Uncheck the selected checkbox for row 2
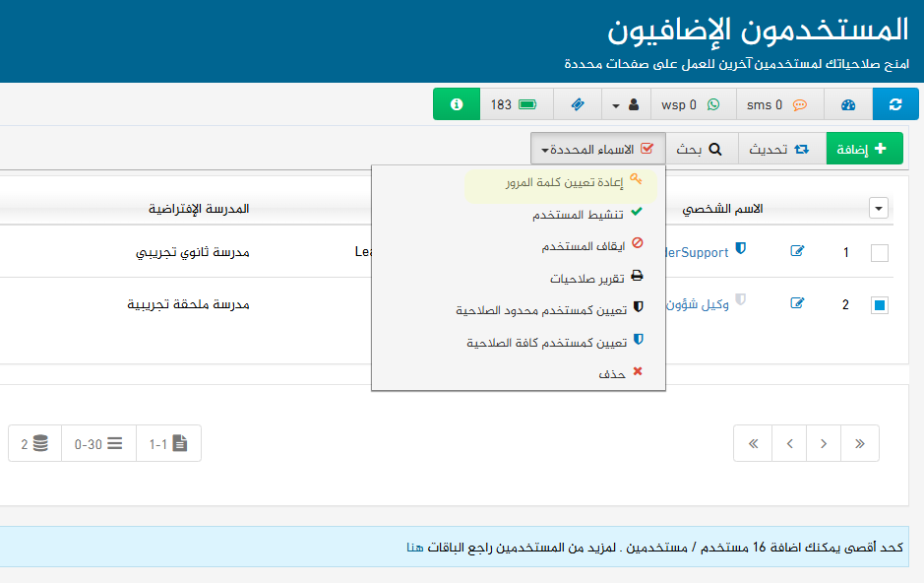 [879, 305]
